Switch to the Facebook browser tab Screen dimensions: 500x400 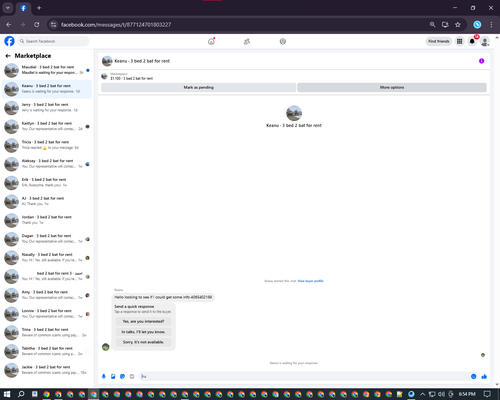click(x=23, y=8)
